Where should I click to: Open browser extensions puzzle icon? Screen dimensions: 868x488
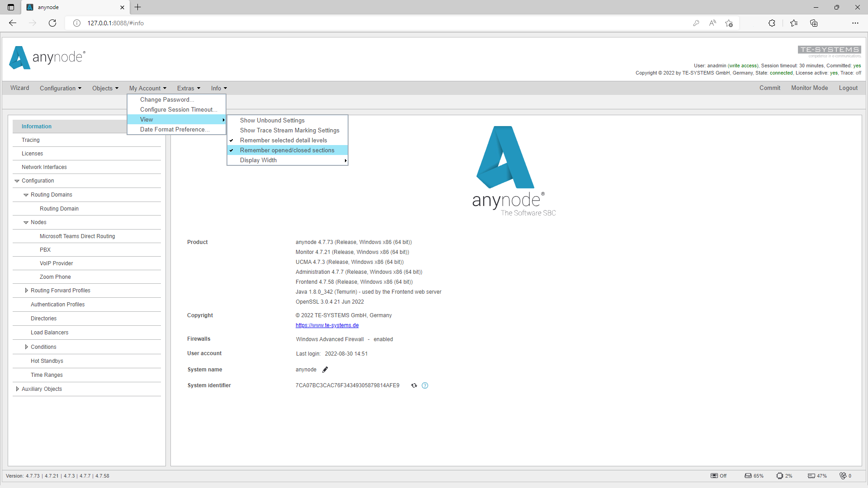(772, 23)
